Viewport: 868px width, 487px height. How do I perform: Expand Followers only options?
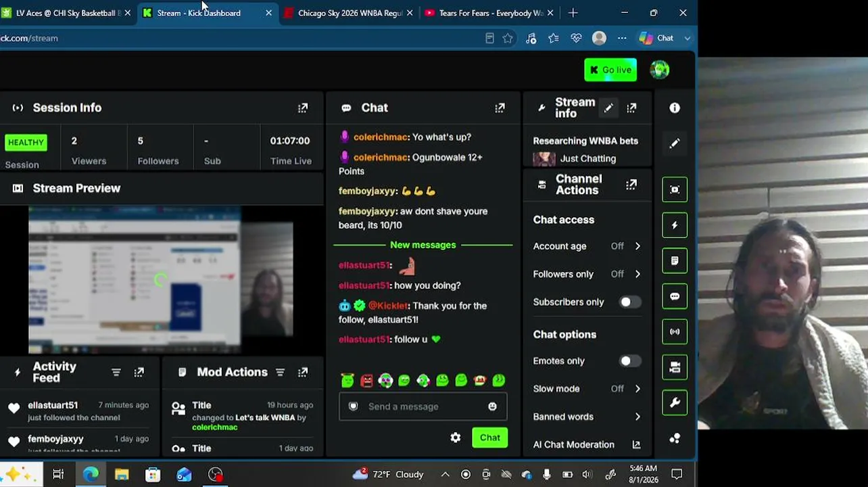[x=637, y=274]
